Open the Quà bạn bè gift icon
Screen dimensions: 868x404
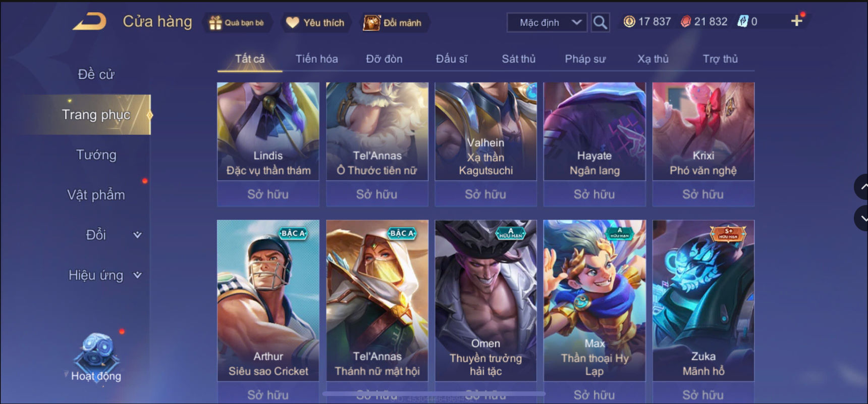click(x=215, y=23)
